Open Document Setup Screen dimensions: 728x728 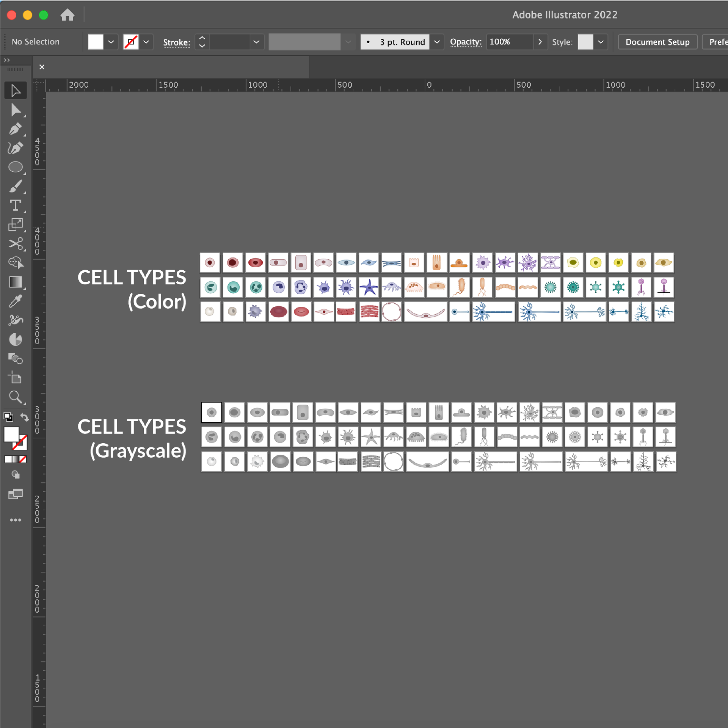(657, 42)
